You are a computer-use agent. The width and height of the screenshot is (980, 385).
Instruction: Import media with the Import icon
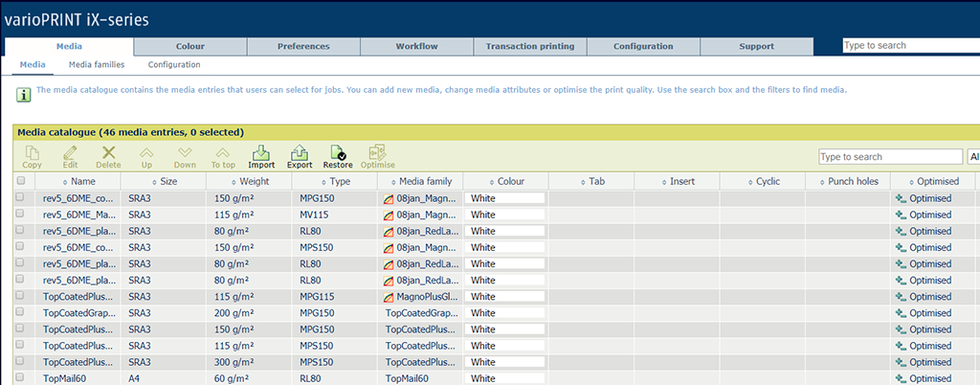(261, 152)
